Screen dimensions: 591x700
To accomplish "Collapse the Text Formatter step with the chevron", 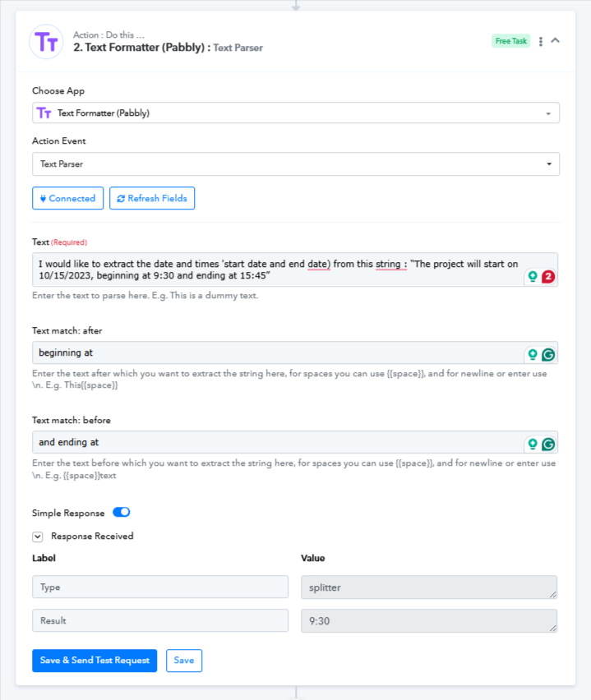I will 556,40.
